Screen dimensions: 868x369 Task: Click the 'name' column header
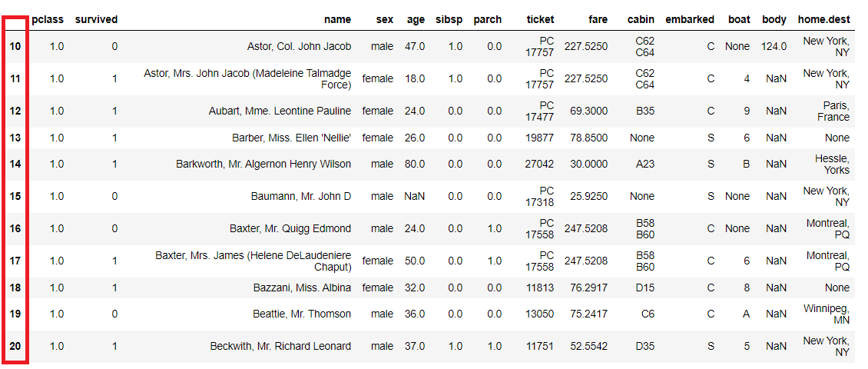click(337, 19)
